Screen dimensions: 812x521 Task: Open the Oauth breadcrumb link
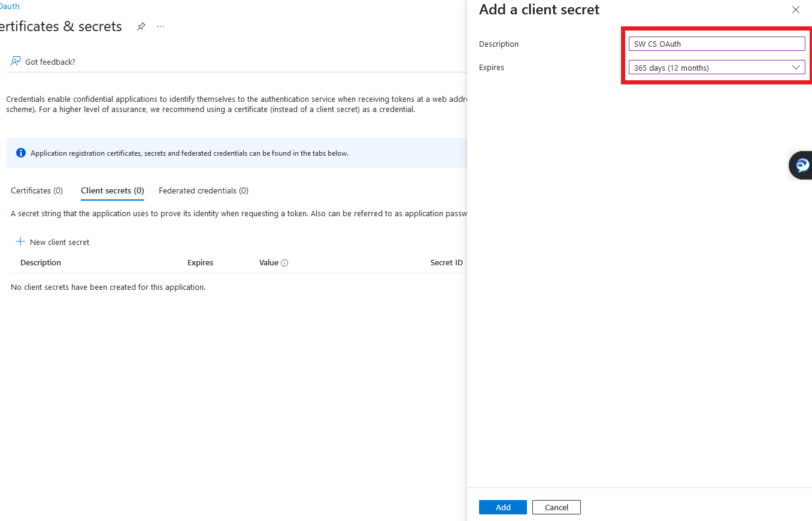tap(10, 6)
